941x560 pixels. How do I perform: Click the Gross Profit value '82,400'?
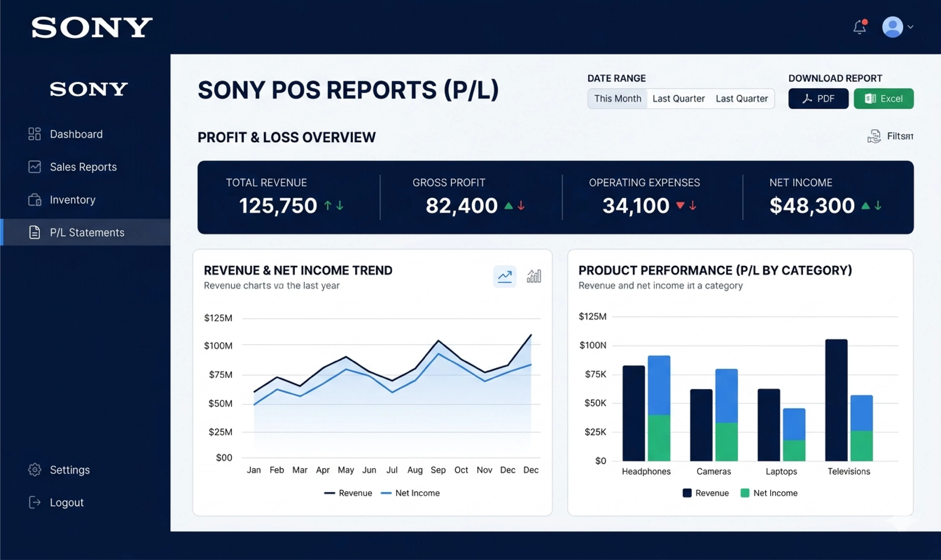[461, 206]
